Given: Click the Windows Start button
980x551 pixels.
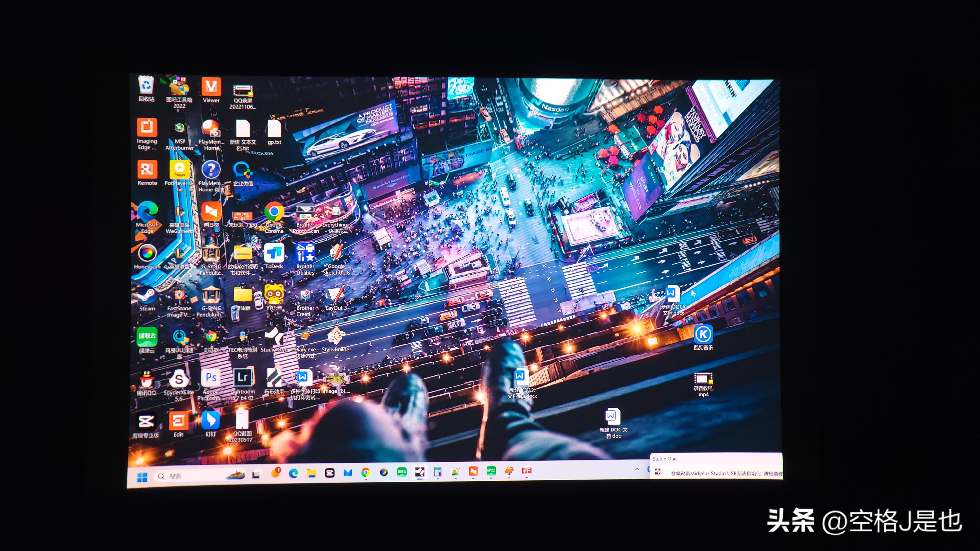Looking at the screenshot, I should 142,477.
